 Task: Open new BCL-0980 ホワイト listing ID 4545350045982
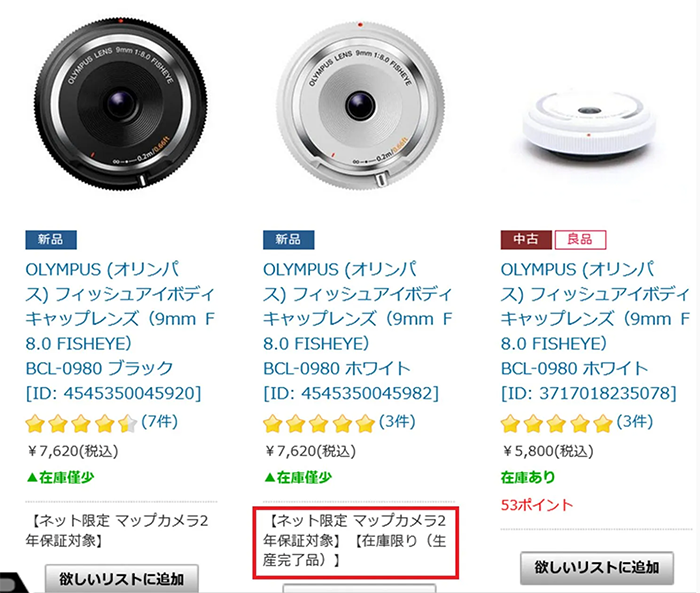point(358,331)
